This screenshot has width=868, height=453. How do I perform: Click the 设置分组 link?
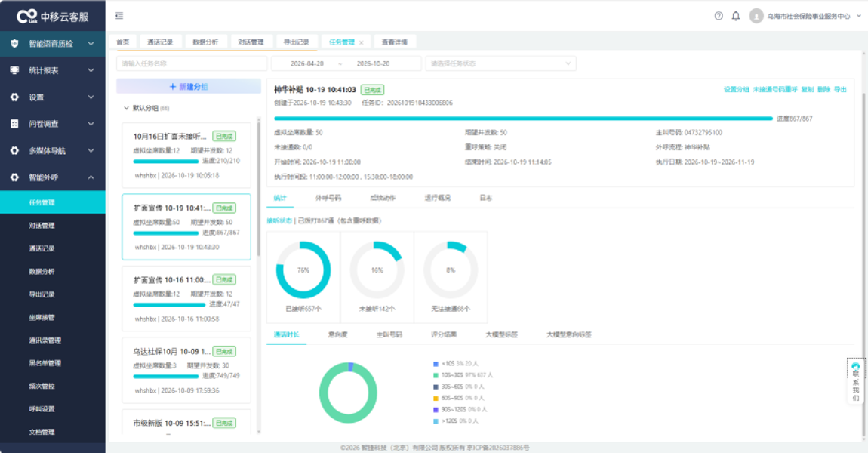pyautogui.click(x=736, y=89)
